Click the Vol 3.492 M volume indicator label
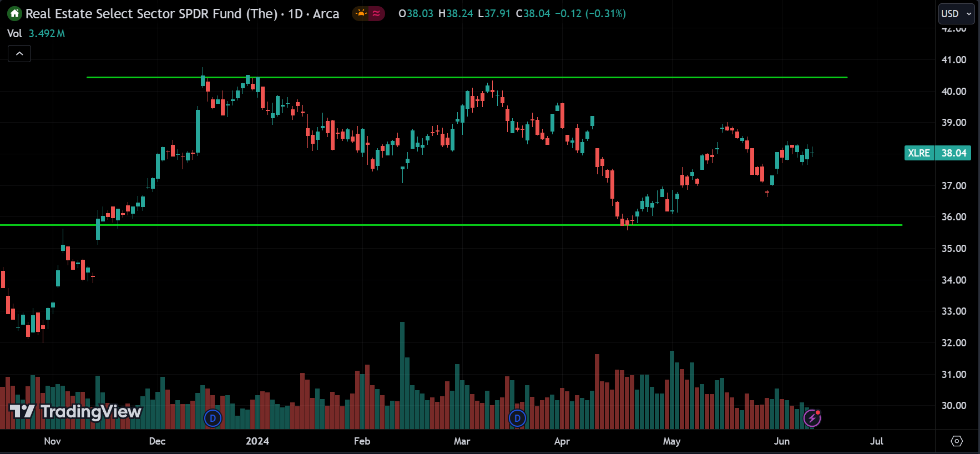980x454 pixels. coord(36,33)
